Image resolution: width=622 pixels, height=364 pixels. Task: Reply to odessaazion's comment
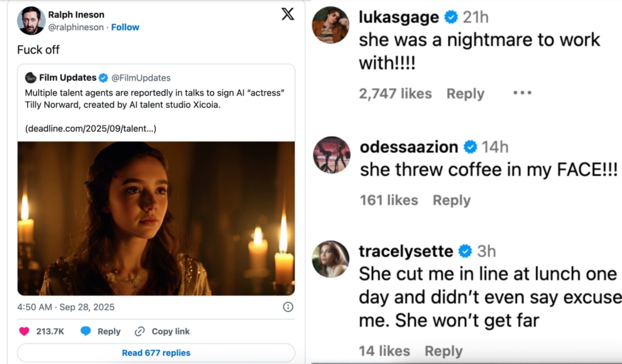pyautogui.click(x=451, y=200)
